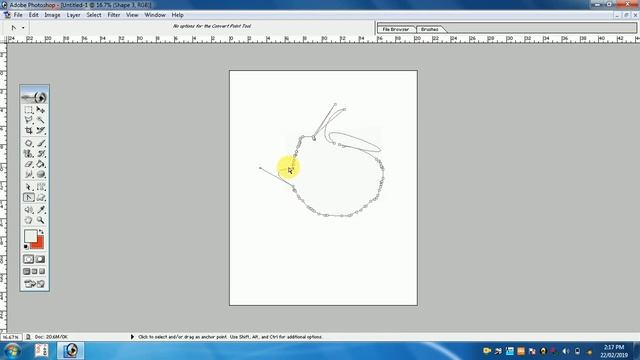
Task: Open the red background color picker
Action: click(x=39, y=244)
